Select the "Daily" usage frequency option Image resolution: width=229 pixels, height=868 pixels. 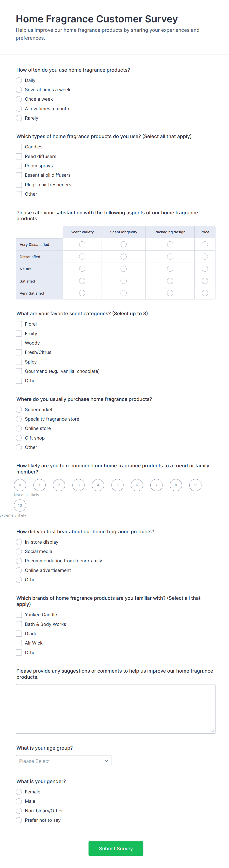[18, 80]
